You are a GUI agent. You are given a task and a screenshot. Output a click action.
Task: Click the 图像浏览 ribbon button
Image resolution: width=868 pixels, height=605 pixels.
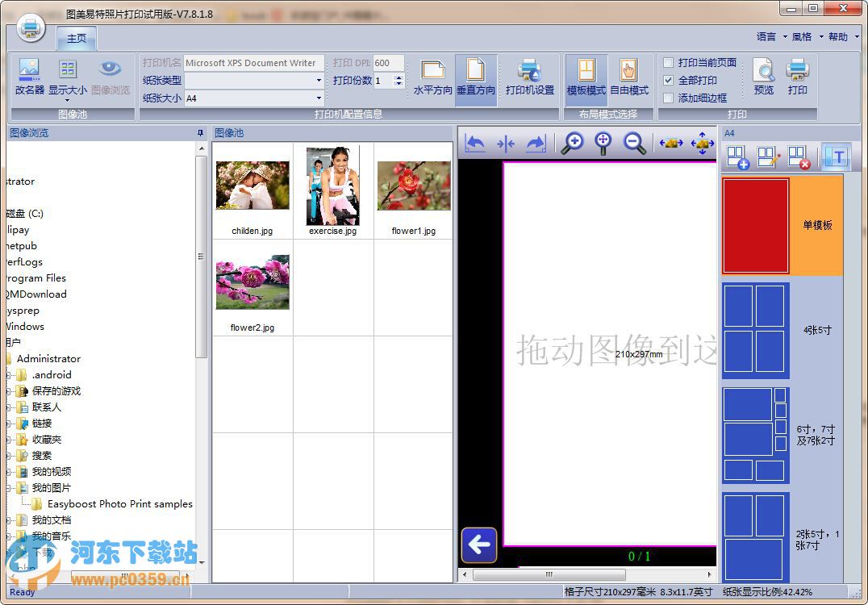point(111,77)
